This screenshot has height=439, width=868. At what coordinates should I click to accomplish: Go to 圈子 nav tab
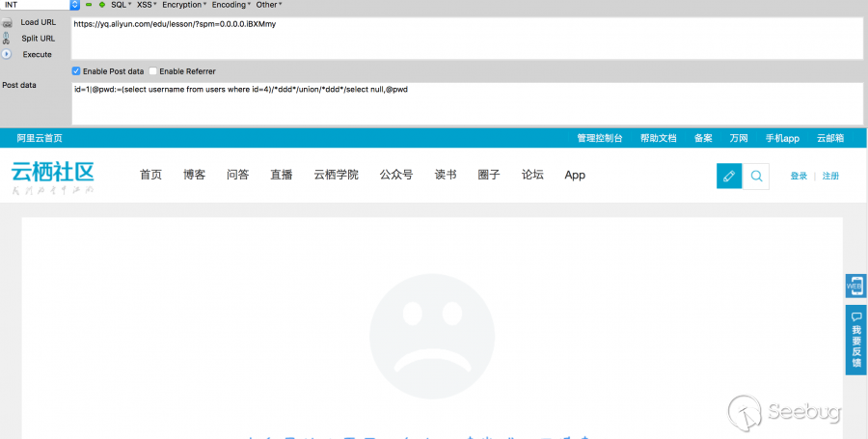pos(489,175)
